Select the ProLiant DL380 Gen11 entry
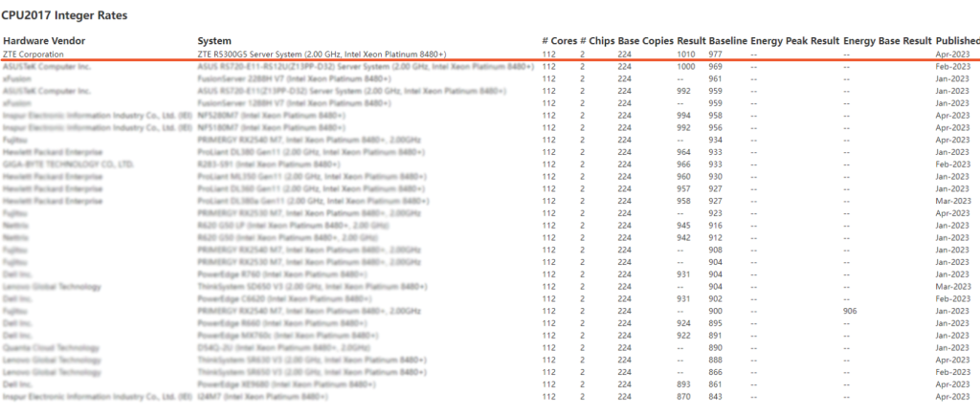The width and height of the screenshot is (980, 415). 311,152
